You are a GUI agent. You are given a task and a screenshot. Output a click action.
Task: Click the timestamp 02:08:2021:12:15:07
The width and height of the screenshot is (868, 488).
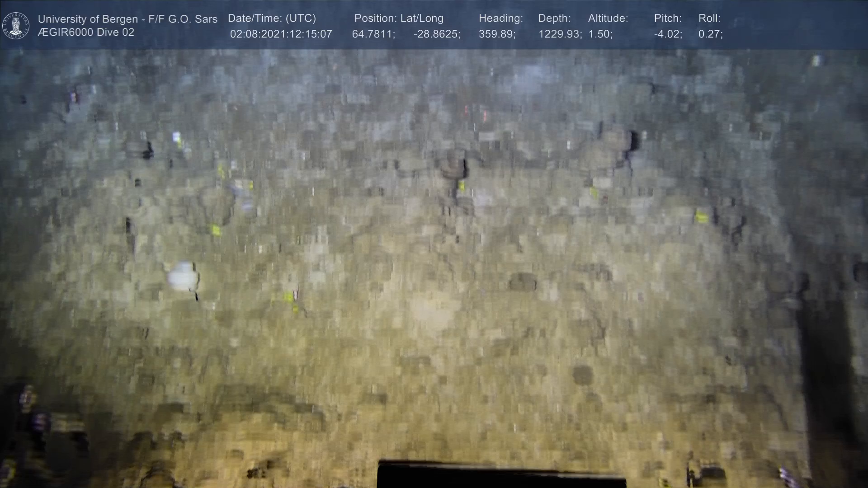[x=281, y=34]
